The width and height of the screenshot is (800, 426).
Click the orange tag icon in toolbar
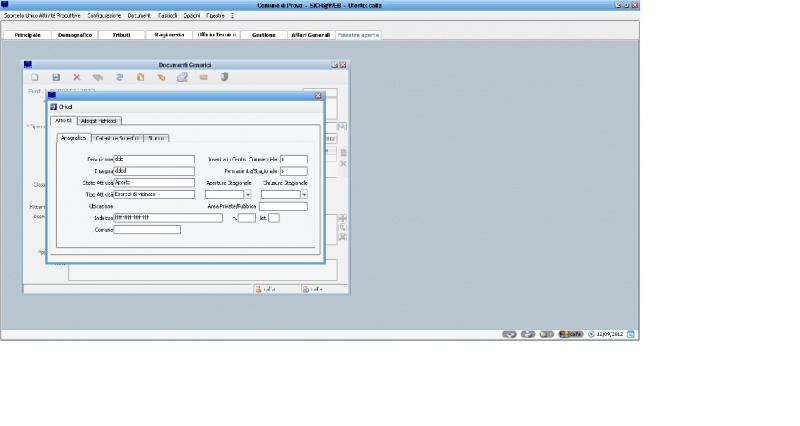161,78
